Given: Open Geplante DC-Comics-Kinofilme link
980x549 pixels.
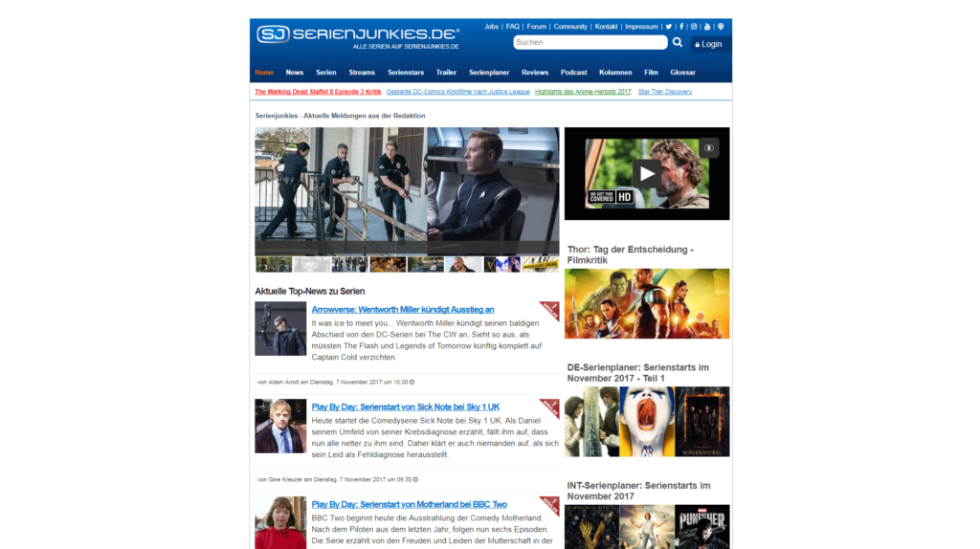Looking at the screenshot, I should [x=458, y=92].
